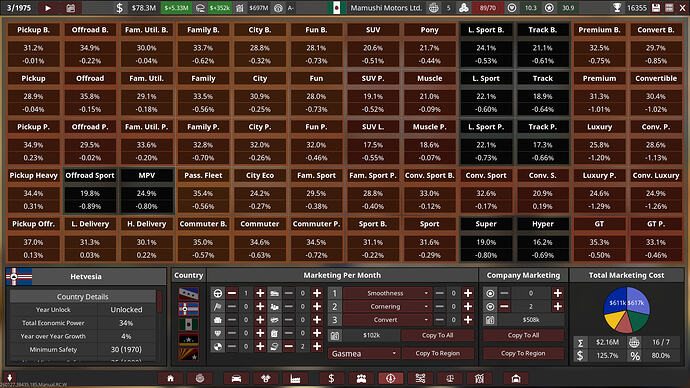Viewport: 690px width, 388px height.
Task: Open the garage showroom icon in the bottom bar
Action: [x=516, y=378]
